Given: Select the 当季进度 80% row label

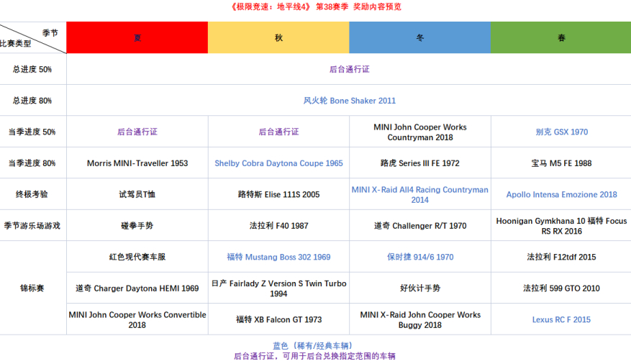Looking at the screenshot, I should click(32, 163).
